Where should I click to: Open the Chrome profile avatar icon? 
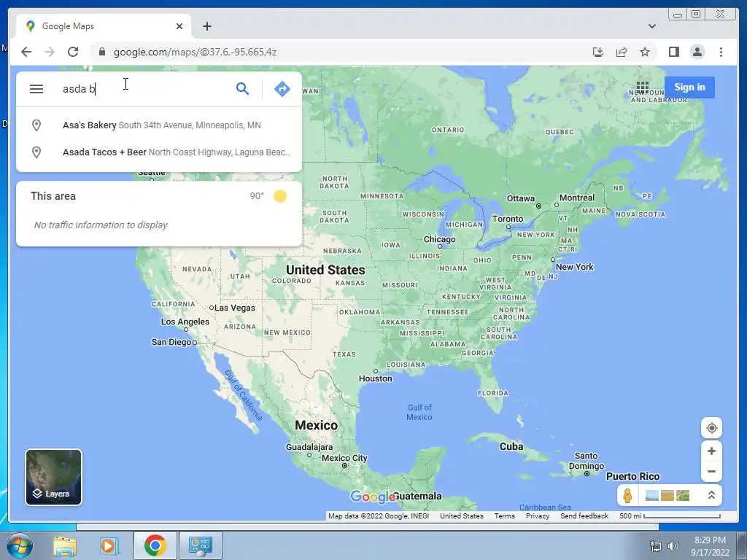click(697, 52)
